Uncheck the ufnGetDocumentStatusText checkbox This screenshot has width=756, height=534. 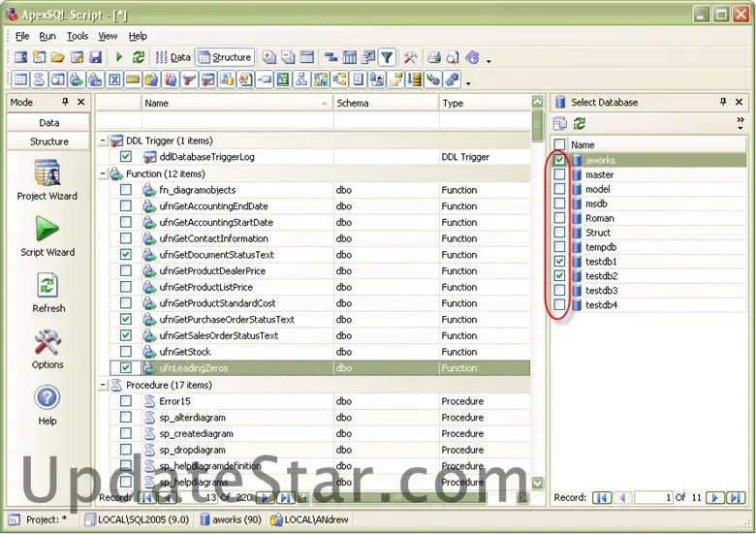pyautogui.click(x=125, y=254)
